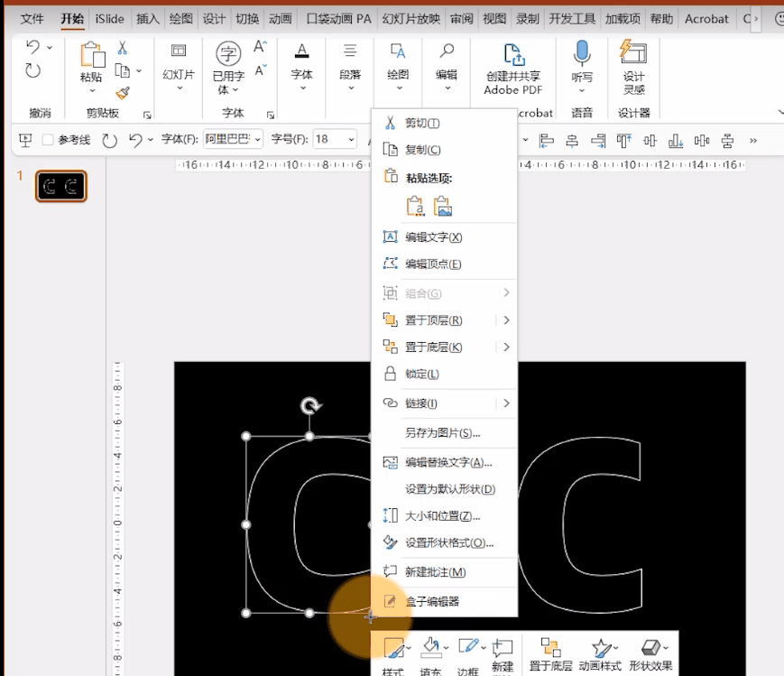The width and height of the screenshot is (784, 676).
Task: Click the quick toolbar circular redo arrow
Action: click(109, 140)
